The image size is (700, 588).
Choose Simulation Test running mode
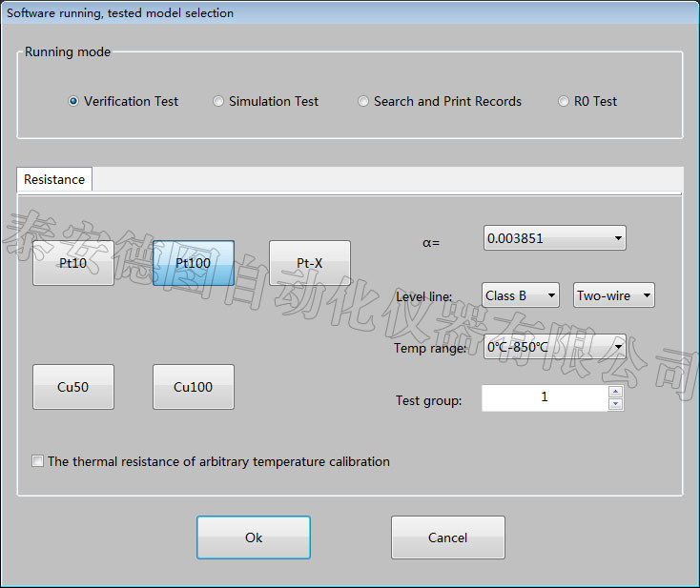coord(219,101)
